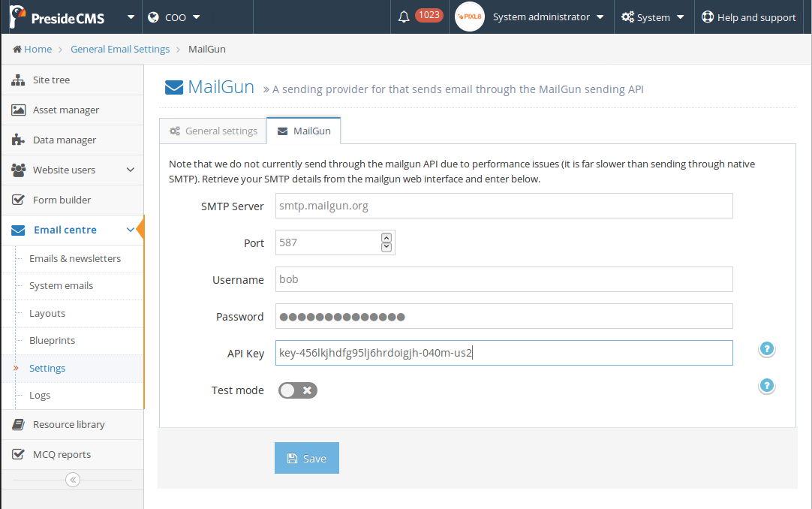Collapse the sidebar with double-chevron button

73,480
